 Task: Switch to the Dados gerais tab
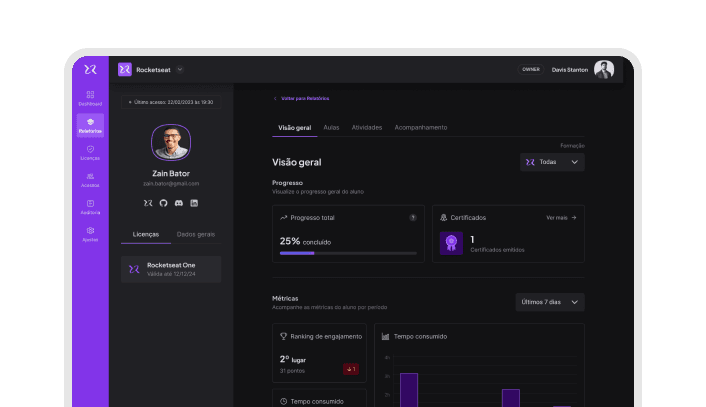point(196,235)
